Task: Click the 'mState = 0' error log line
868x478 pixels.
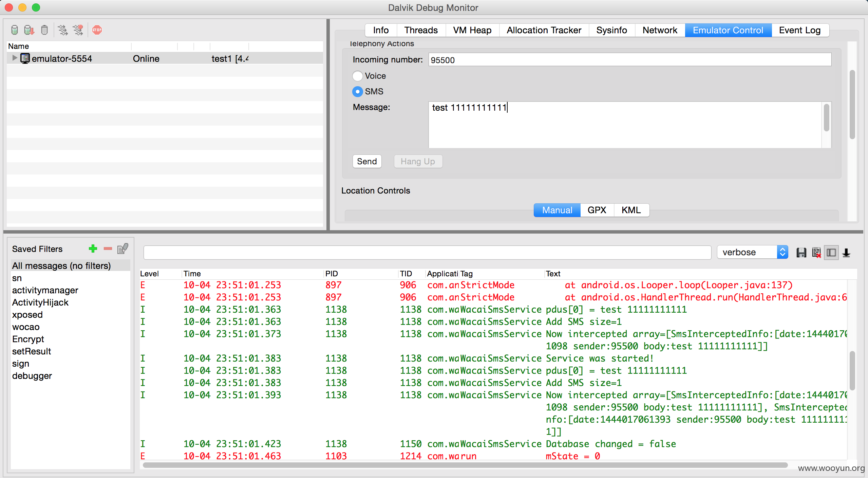Action: click(x=493, y=456)
